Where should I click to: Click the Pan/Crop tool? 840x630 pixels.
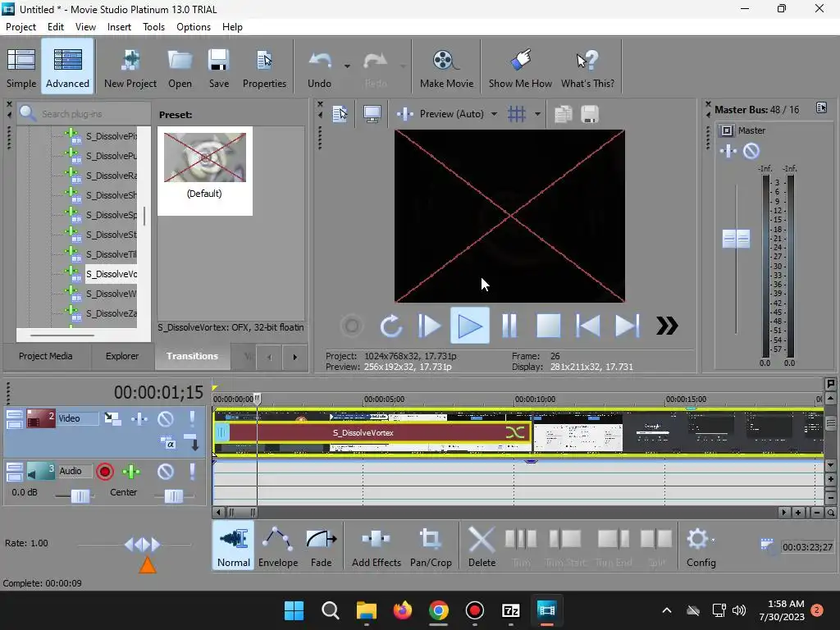pyautogui.click(x=431, y=546)
